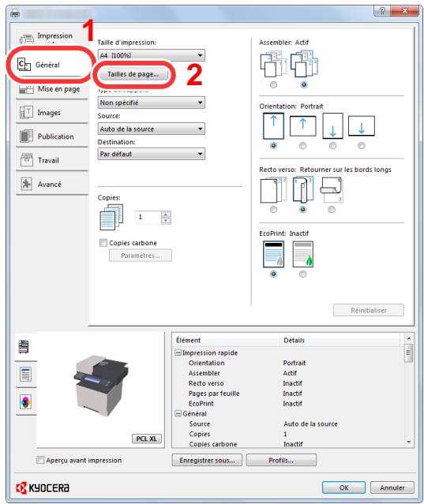Screen dimensions: 424x504
Task: Open the Destination Par défaut dropdown
Action: point(151,154)
